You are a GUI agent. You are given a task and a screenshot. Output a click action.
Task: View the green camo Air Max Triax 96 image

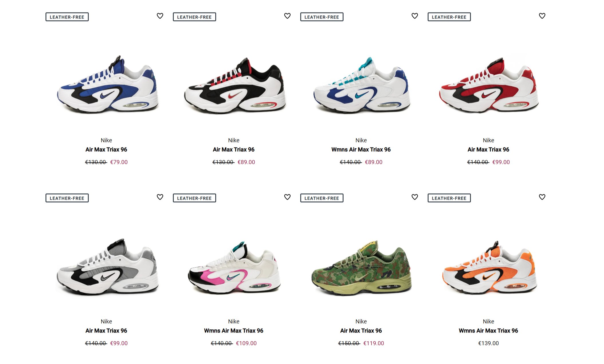(x=362, y=268)
